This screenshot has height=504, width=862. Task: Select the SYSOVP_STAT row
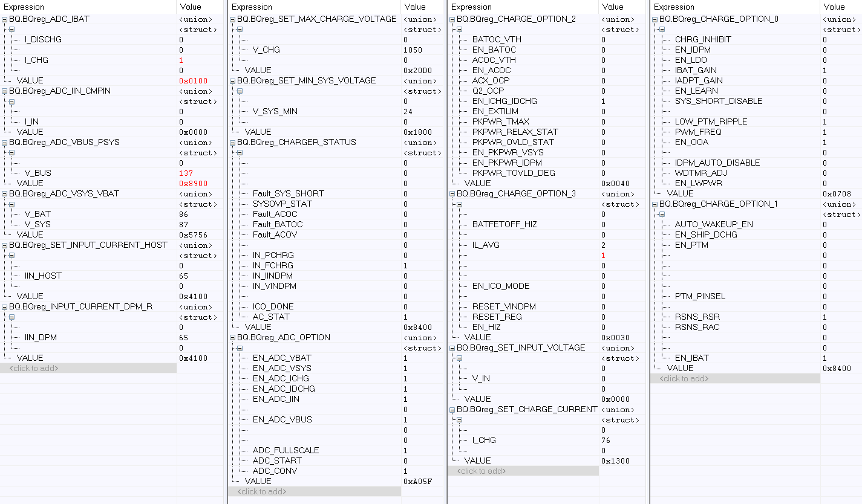337,204
